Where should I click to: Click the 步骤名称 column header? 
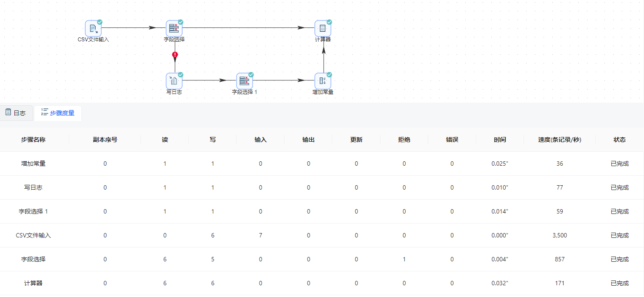[x=33, y=140]
